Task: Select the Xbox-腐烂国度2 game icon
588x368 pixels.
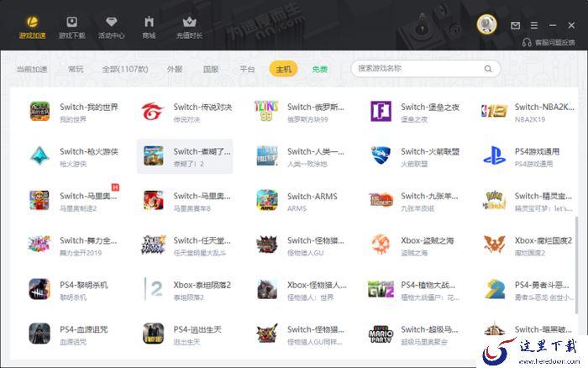Action: point(494,244)
